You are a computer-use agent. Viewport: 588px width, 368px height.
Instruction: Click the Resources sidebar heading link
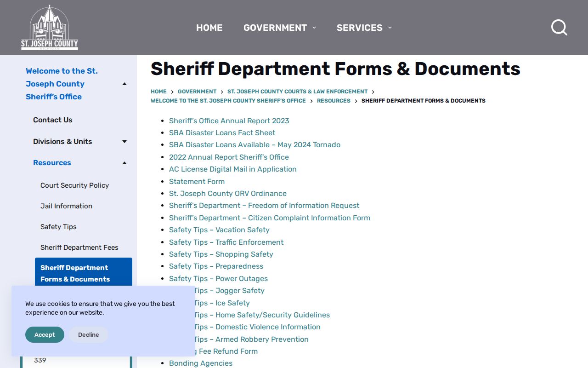[x=52, y=163]
